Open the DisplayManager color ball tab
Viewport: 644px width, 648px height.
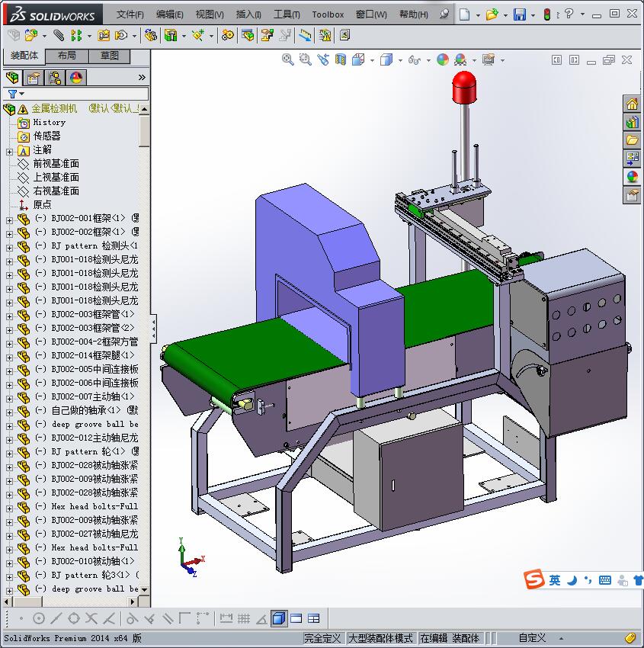[76, 77]
